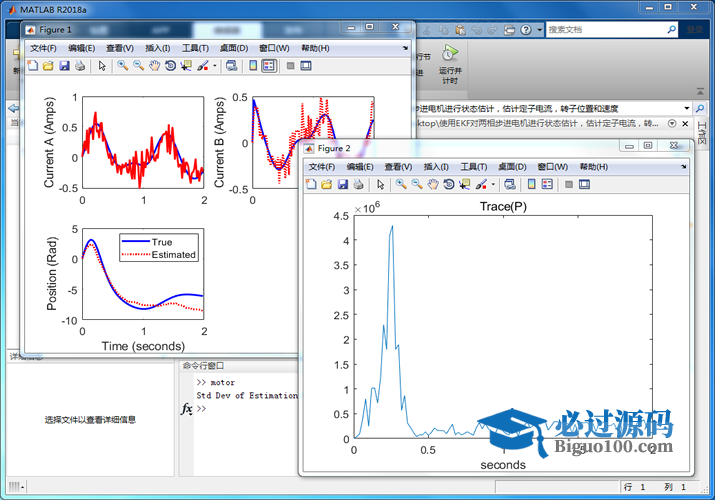This screenshot has width=715, height=500.
Task: Toggle Data Cursor tool in Figure 2
Action: (465, 185)
